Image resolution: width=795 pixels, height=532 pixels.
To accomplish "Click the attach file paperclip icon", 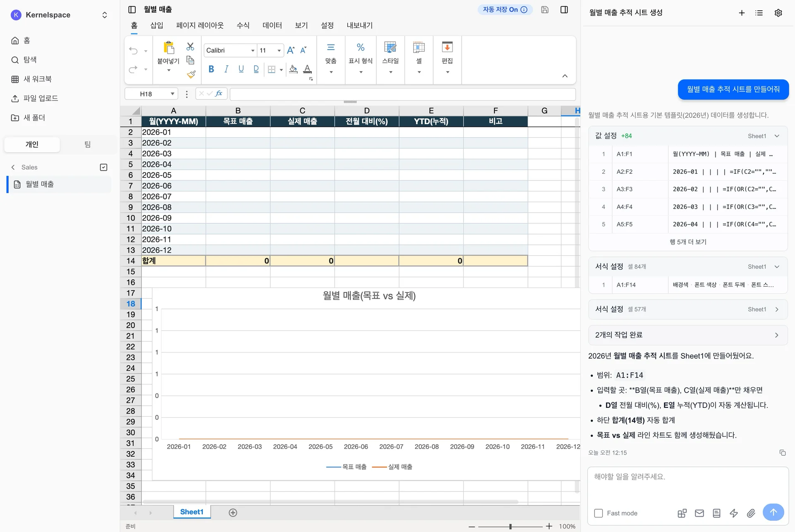I will [x=751, y=513].
